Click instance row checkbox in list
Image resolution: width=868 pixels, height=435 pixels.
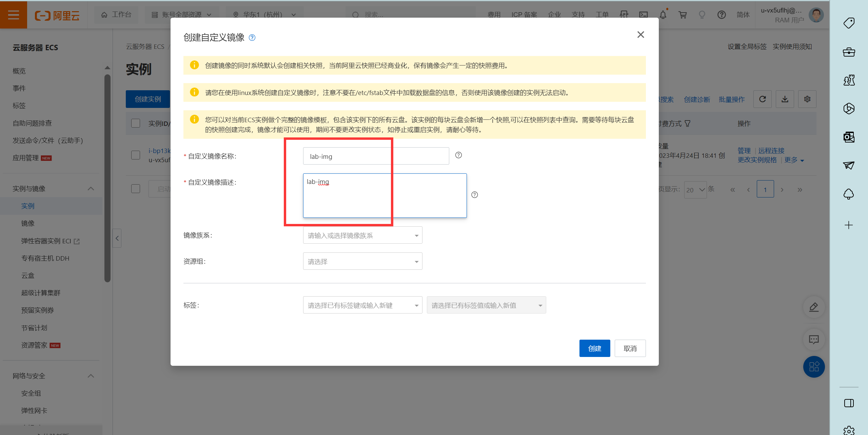(x=135, y=155)
